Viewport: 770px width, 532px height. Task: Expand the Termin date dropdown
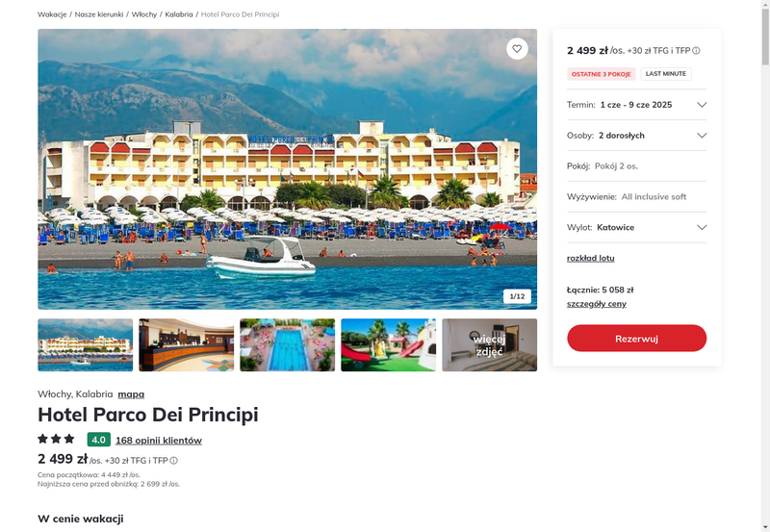[636, 105]
